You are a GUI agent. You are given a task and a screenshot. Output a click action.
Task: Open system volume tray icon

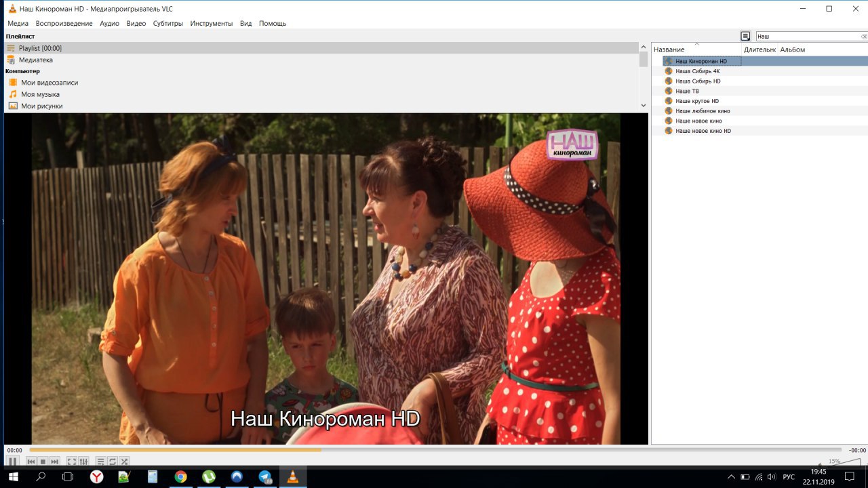[x=772, y=476]
